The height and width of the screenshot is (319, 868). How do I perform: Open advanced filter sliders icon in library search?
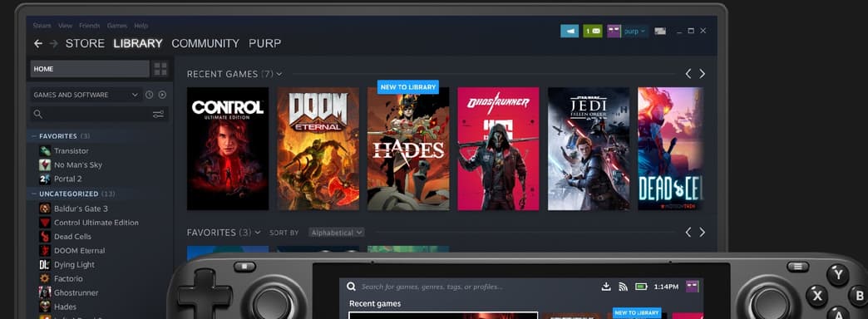click(x=158, y=115)
